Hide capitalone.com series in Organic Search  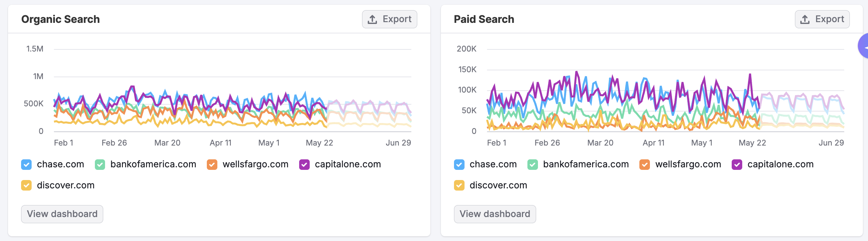click(x=304, y=165)
